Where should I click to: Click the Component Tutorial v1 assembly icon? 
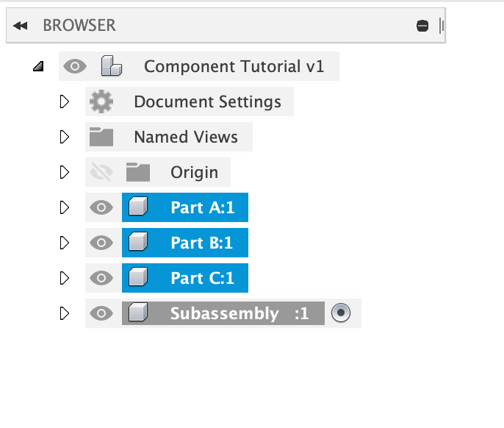[112, 66]
